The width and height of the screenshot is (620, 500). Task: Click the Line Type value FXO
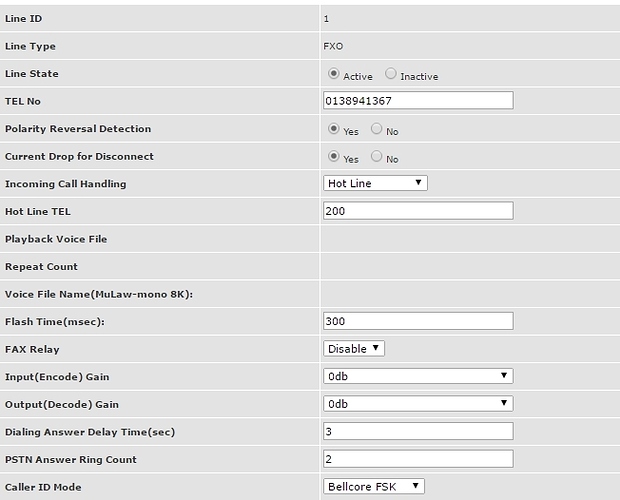[x=333, y=46]
